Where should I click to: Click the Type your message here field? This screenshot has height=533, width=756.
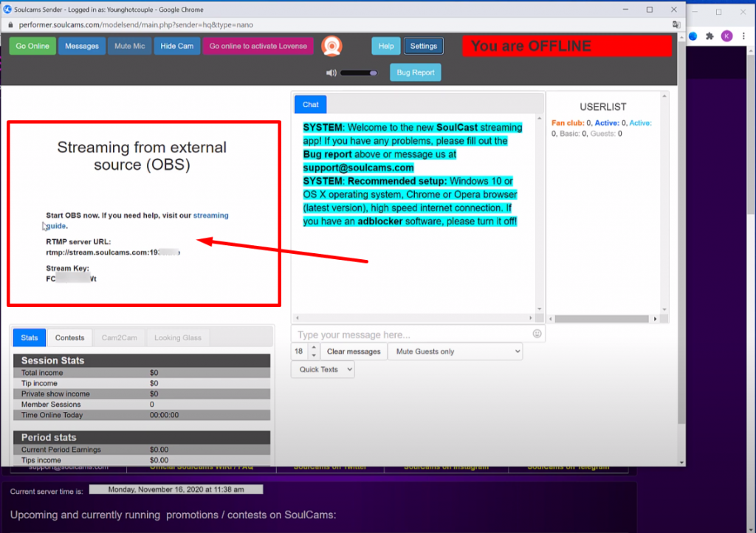418,334
